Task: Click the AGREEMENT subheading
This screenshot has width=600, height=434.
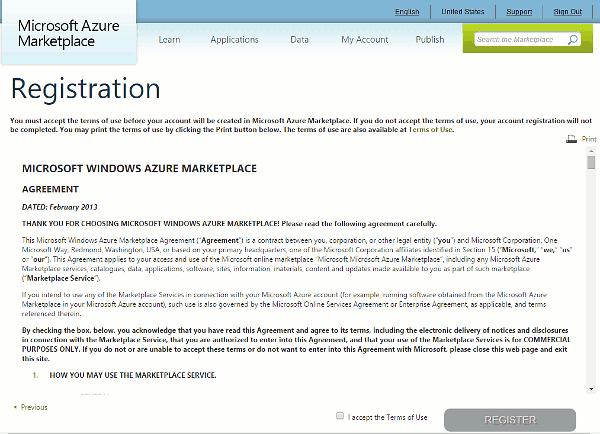Action: coord(50,189)
